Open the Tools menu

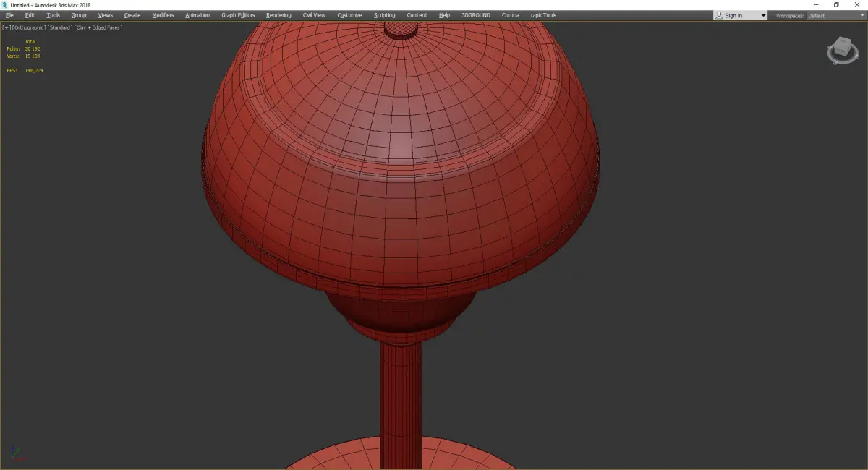coord(54,15)
